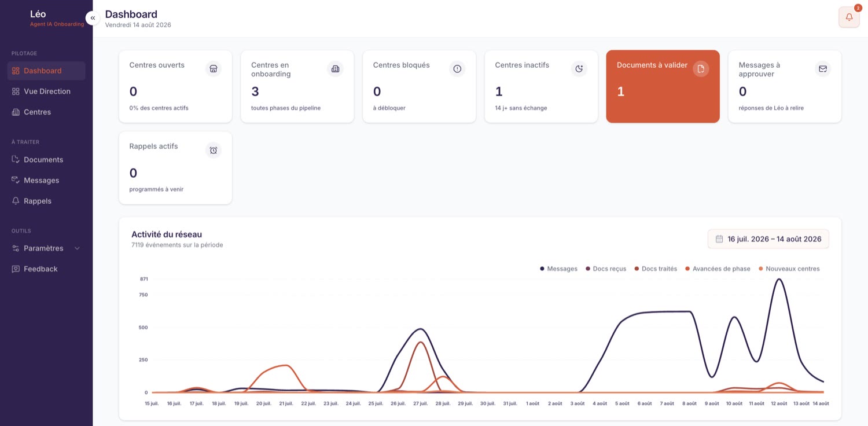Viewport: 868px width, 426px height.
Task: Toggle the Docs reçus legend series
Action: [x=606, y=269]
